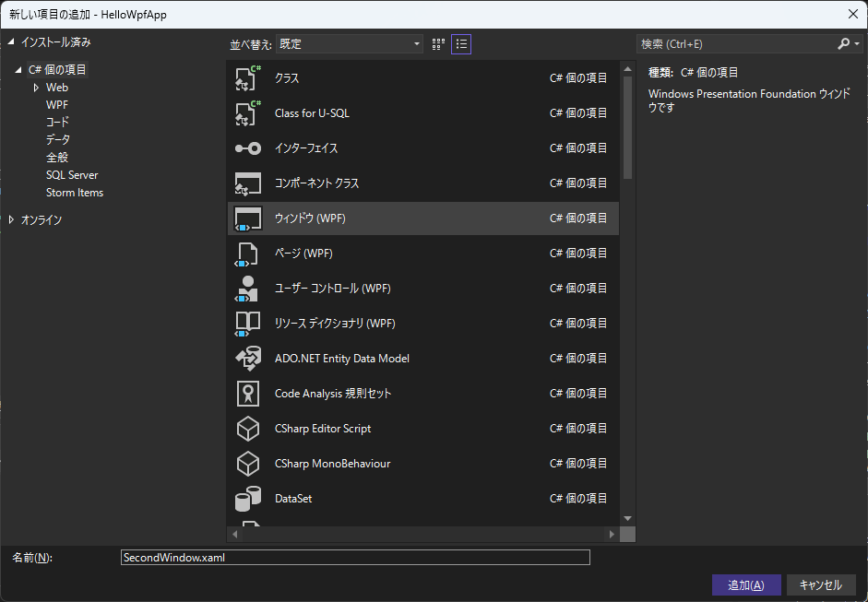Expand the Web tree node
The width and height of the screenshot is (868, 602).
point(37,88)
